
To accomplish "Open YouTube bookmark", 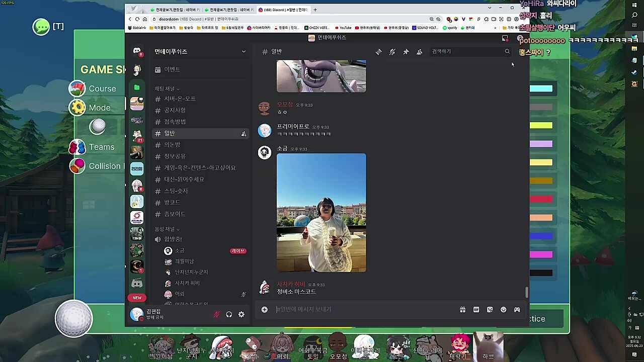I will point(343,28).
